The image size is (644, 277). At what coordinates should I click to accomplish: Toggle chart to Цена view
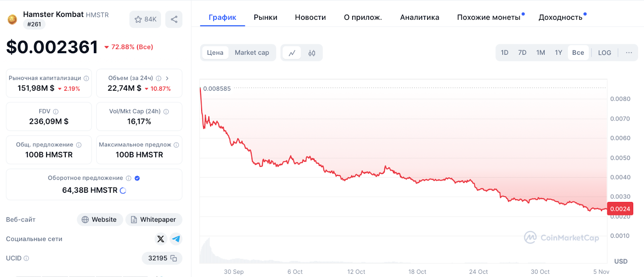point(215,53)
